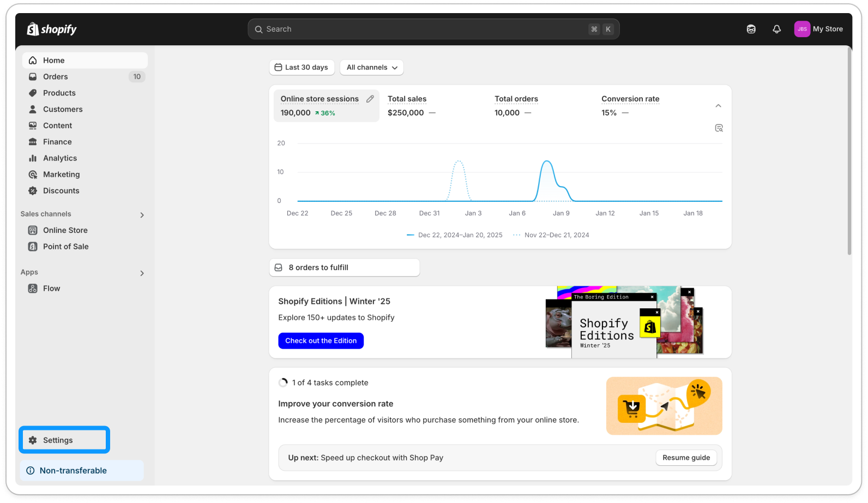868x503 pixels.
Task: Edit Online store sessions metric pencil
Action: tap(370, 99)
